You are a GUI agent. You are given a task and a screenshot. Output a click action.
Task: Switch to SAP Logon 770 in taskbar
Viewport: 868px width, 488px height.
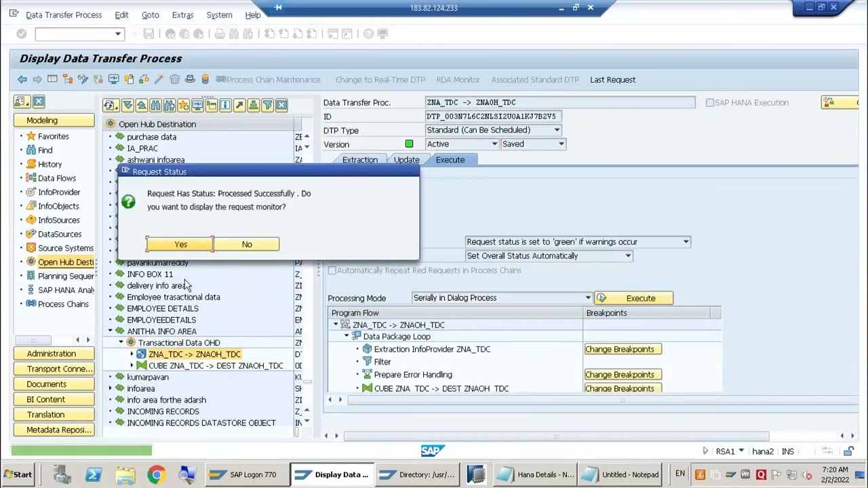click(247, 474)
